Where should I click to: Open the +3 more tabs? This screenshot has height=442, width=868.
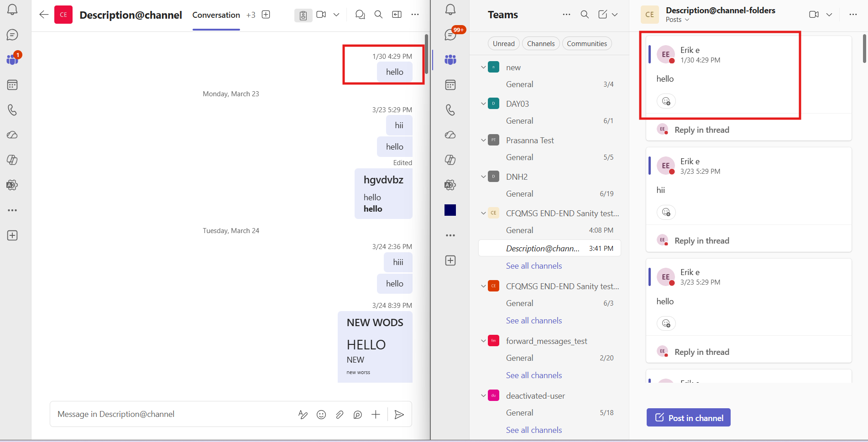[251, 15]
